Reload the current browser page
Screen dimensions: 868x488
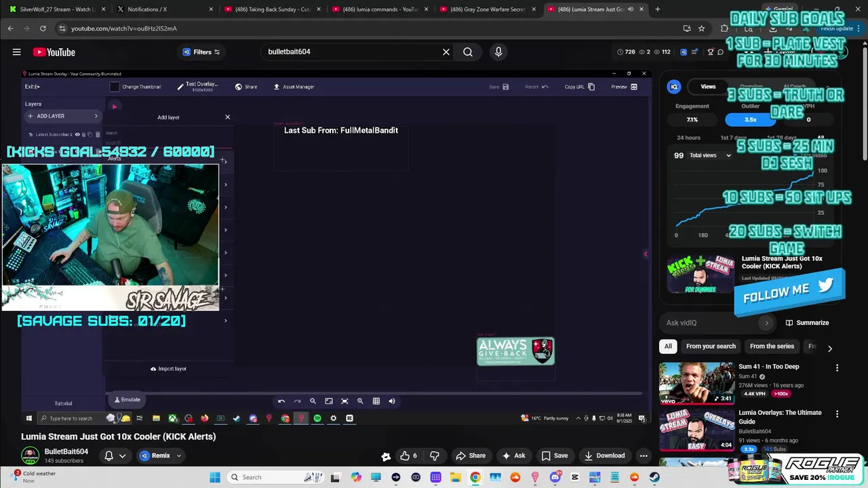coord(43,28)
